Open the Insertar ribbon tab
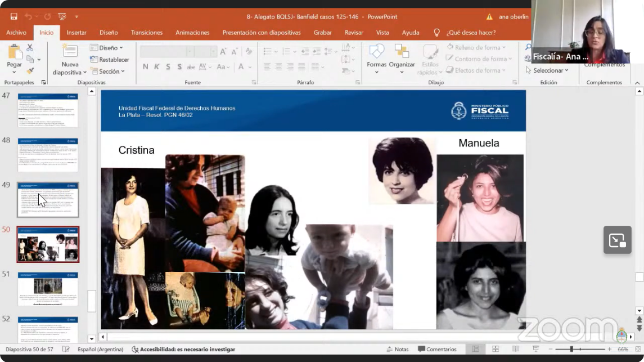Screen dimensions: 644x362 tap(76, 33)
